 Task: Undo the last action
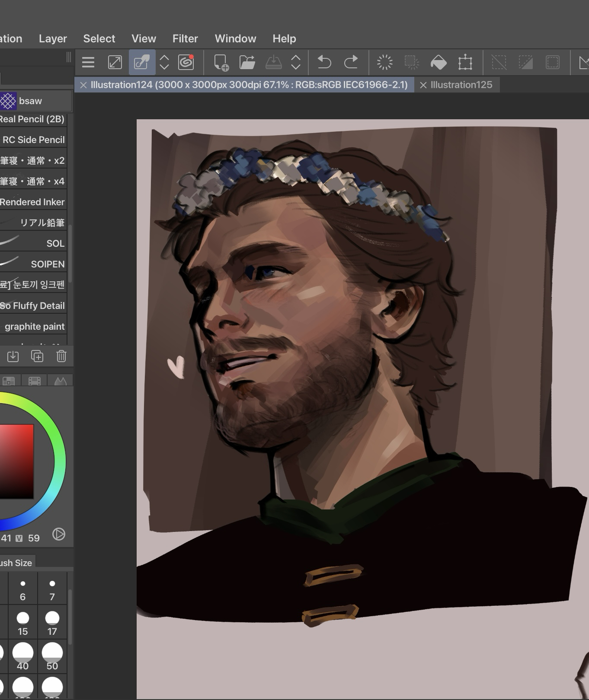324,63
